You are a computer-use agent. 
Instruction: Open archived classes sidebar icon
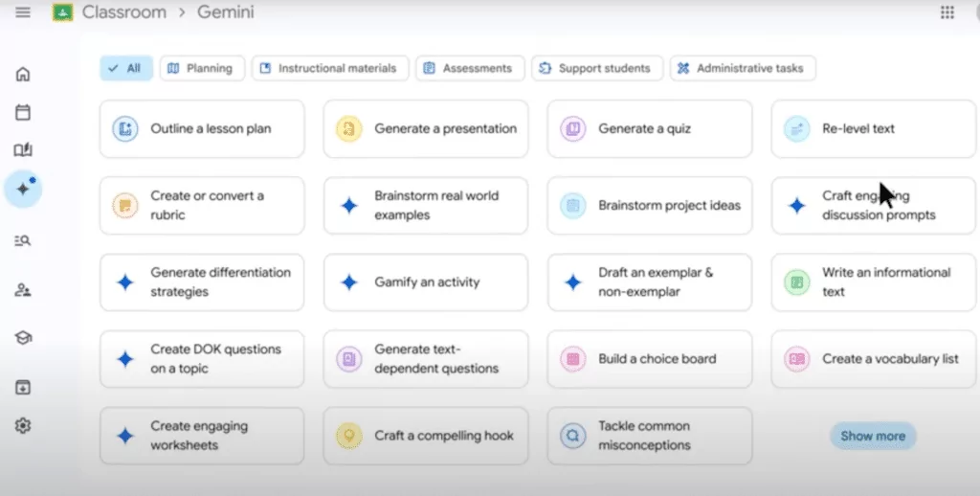pos(23,387)
